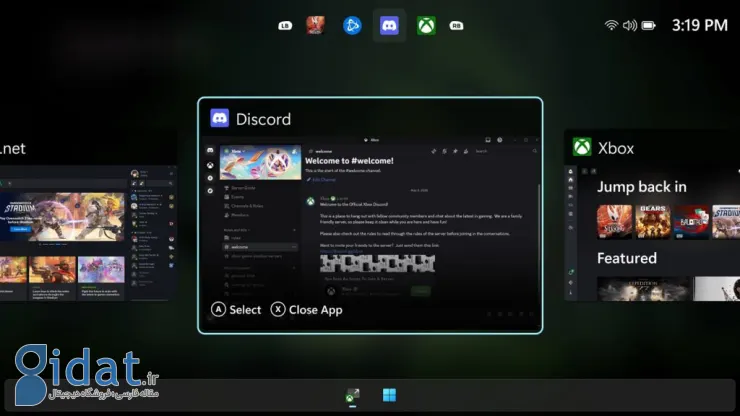The width and height of the screenshot is (740, 416).
Task: Open the Stadium banner image in Battle.net
Action: coord(62,217)
